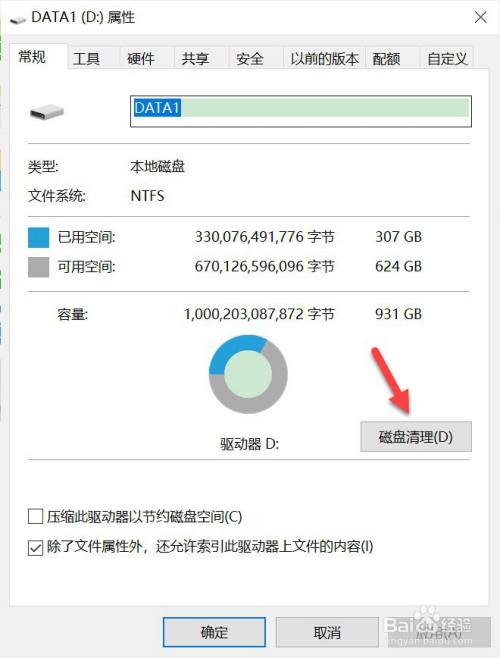500x658 pixels.
Task: Click the 常规 tab
Action: [32, 56]
